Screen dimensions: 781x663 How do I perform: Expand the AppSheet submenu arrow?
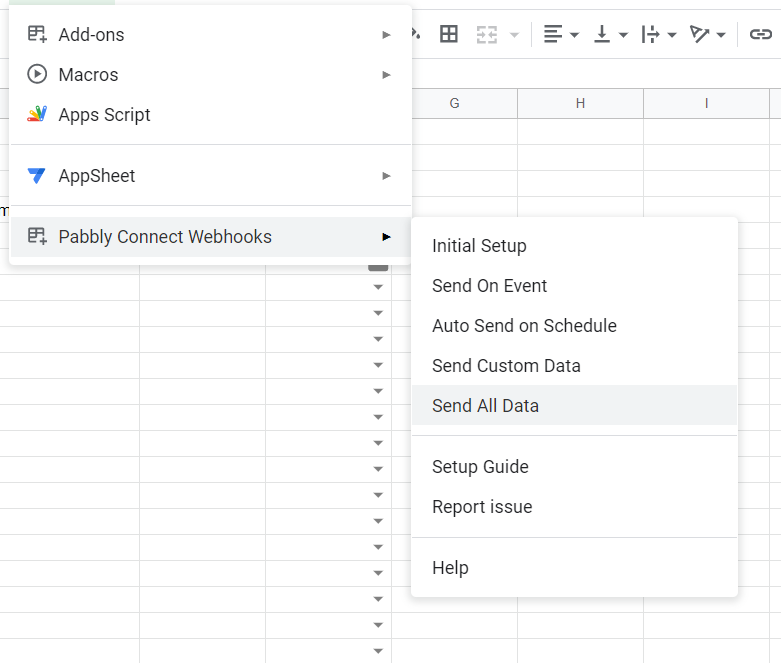[x=386, y=176]
